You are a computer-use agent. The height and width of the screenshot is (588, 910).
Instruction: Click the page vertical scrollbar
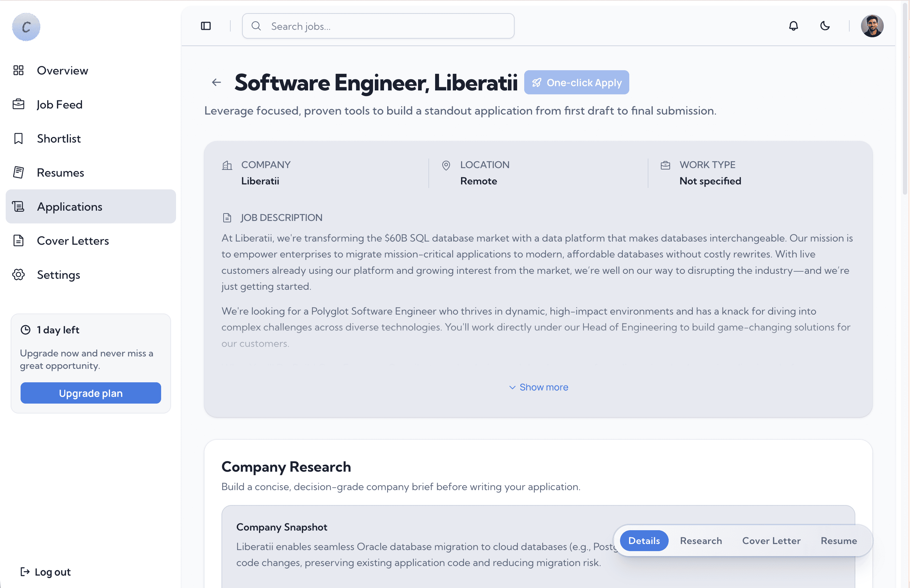coord(905,99)
